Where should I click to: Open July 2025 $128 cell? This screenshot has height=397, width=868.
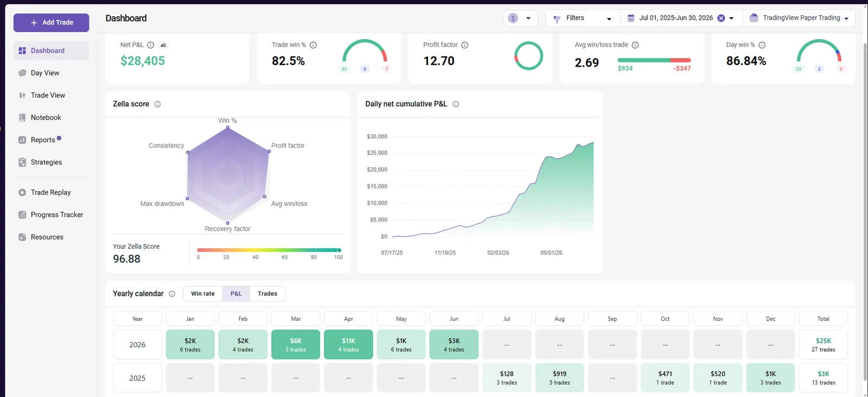[x=507, y=378]
